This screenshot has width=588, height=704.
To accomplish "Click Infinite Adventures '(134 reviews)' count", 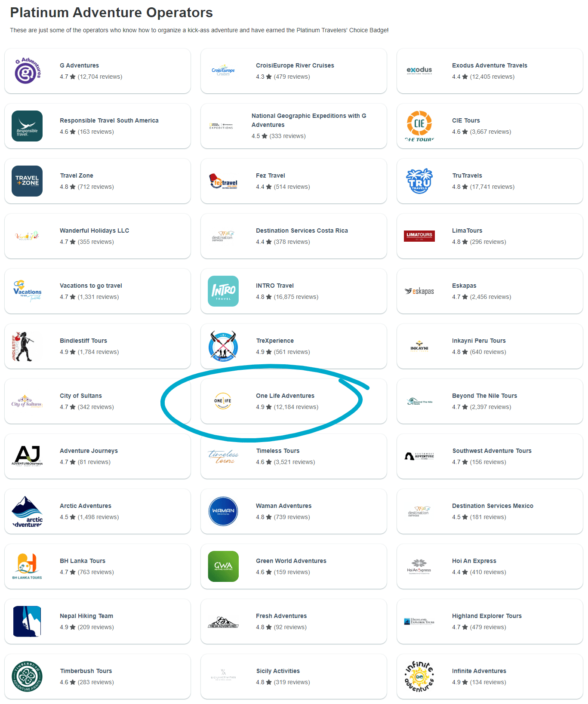I will click(x=488, y=682).
